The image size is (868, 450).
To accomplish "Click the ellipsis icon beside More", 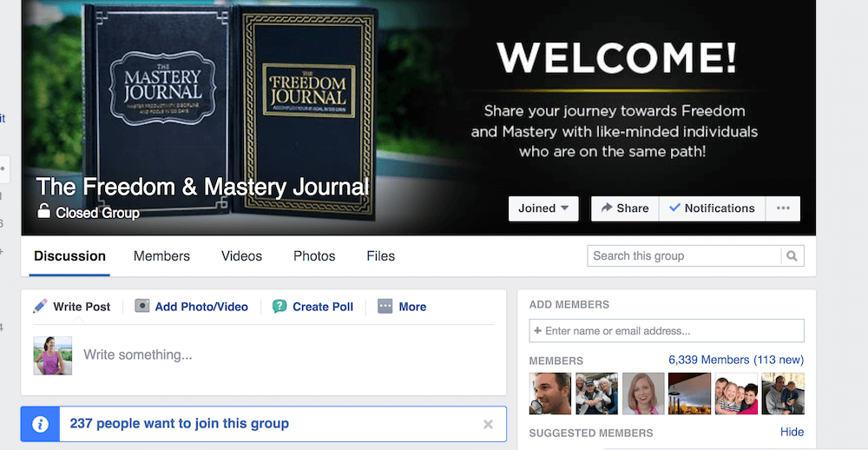I will 385,306.
